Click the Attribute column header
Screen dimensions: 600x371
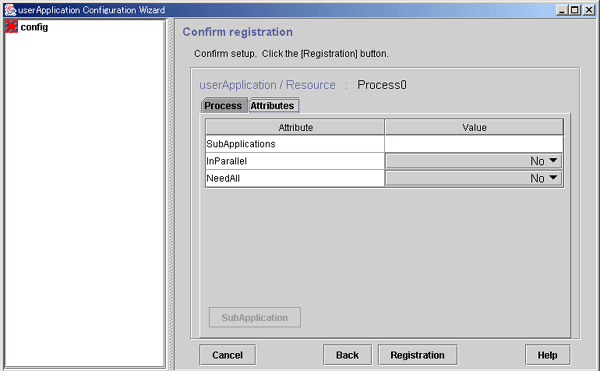click(295, 127)
